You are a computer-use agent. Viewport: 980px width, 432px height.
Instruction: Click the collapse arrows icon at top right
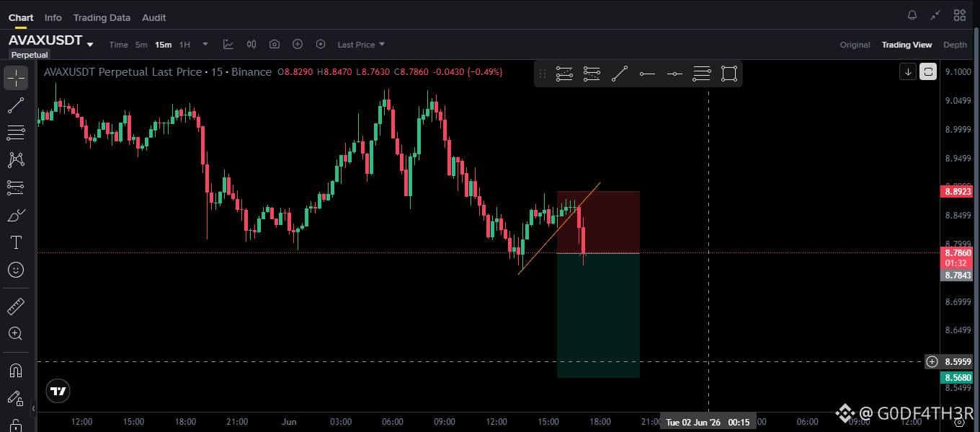pos(935,15)
